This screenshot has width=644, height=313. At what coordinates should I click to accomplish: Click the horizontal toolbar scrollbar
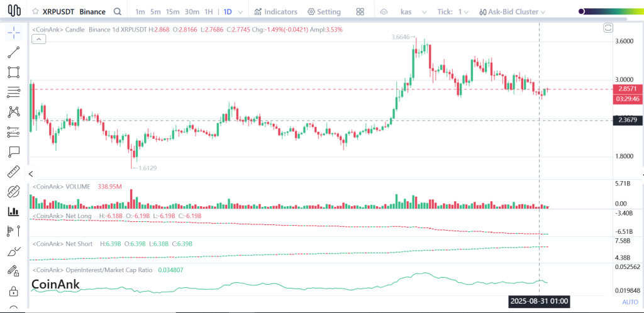314,19
